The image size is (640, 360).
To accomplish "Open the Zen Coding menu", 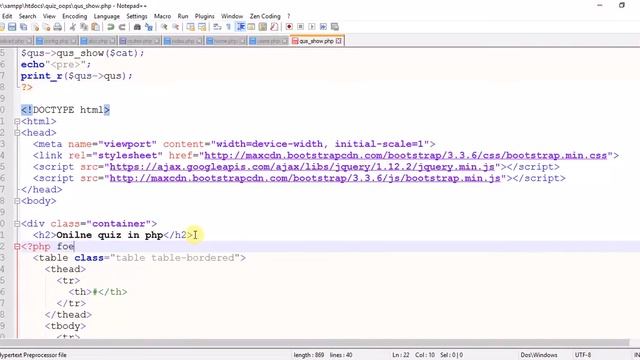I will click(265, 16).
